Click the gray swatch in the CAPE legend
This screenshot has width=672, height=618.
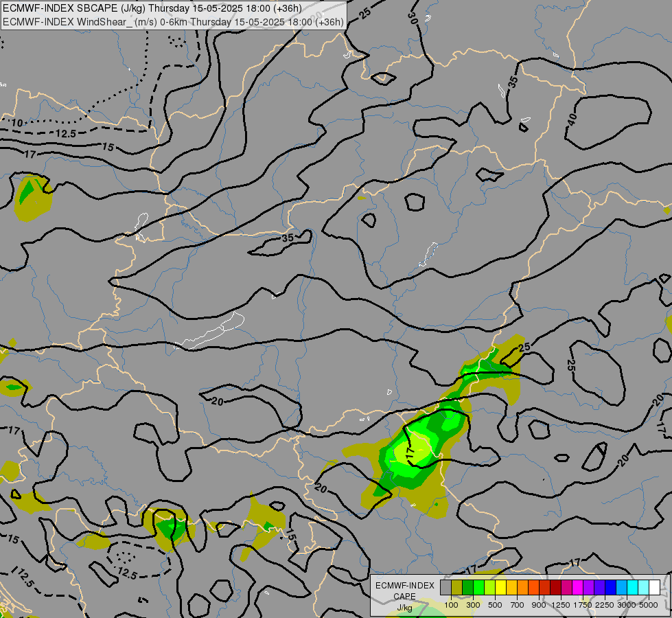tap(445, 587)
